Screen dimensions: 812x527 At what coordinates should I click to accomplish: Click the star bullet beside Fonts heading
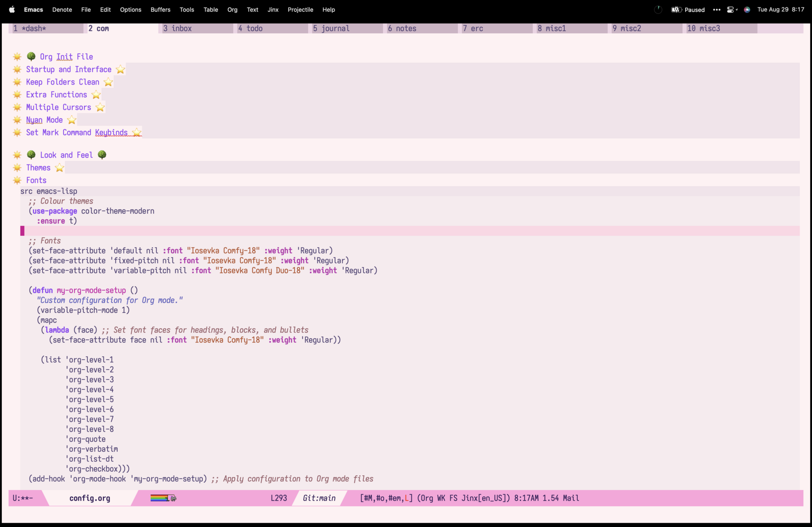pyautogui.click(x=17, y=180)
